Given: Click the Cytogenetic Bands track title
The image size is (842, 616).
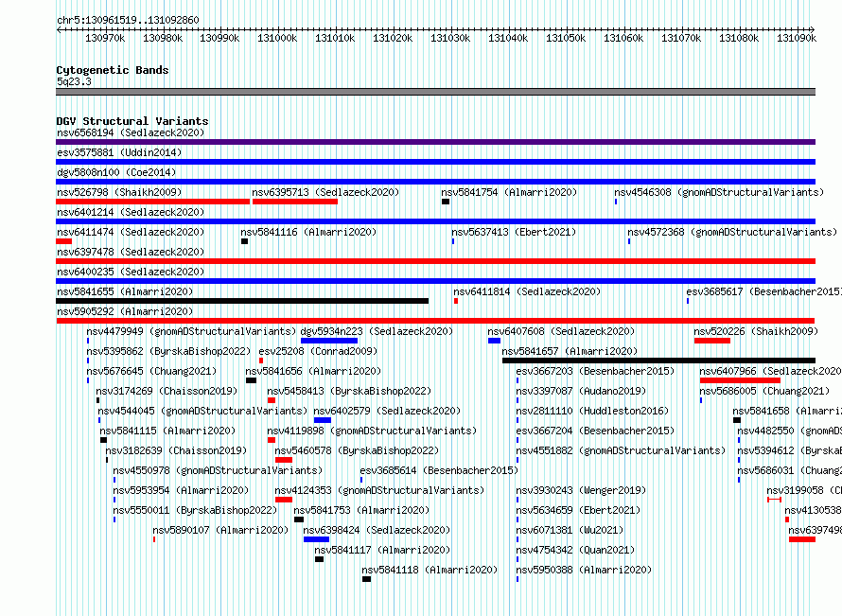Looking at the screenshot, I should point(113,70).
